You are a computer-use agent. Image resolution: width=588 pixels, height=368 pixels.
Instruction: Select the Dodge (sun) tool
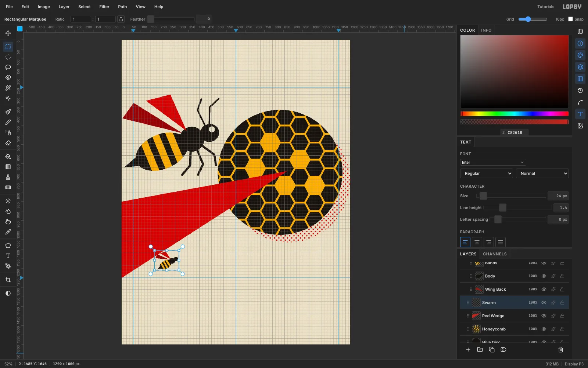click(x=8, y=201)
